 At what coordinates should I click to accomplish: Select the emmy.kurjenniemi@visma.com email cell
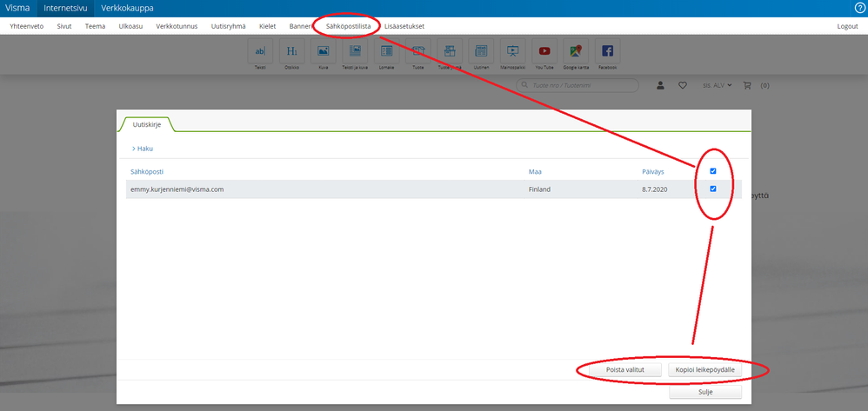177,189
